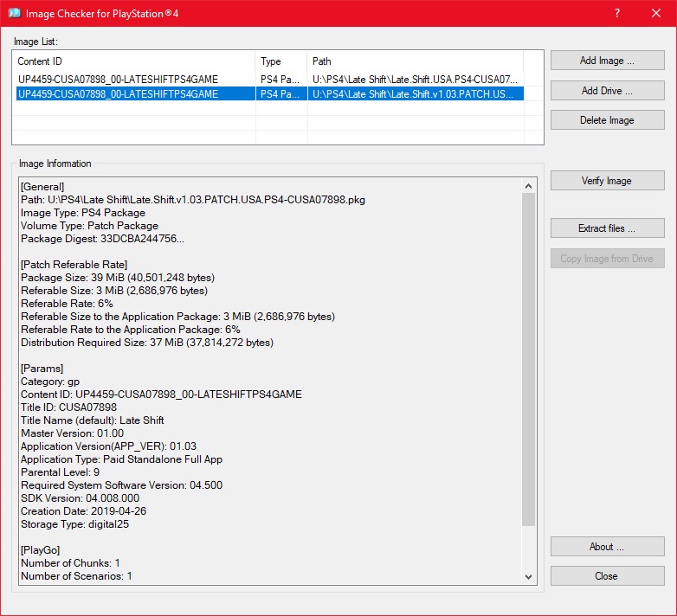Click the 'Volume Type: Patch Package' line
677x616 pixels.
point(89,226)
